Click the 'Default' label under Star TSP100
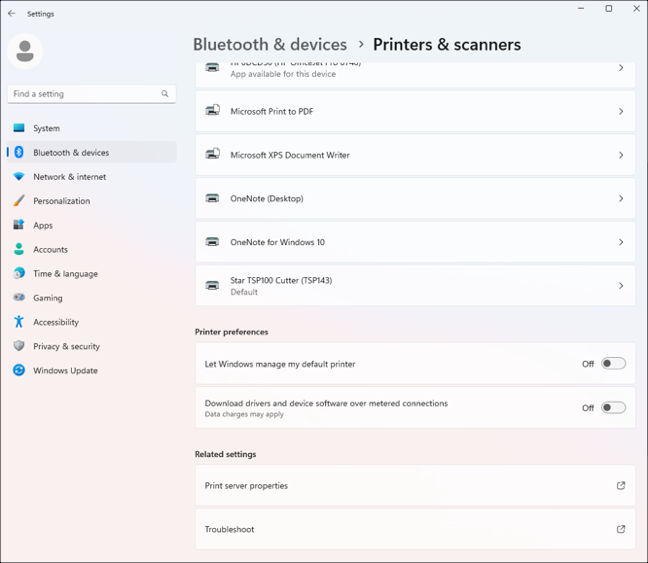648x563 pixels. (x=244, y=292)
